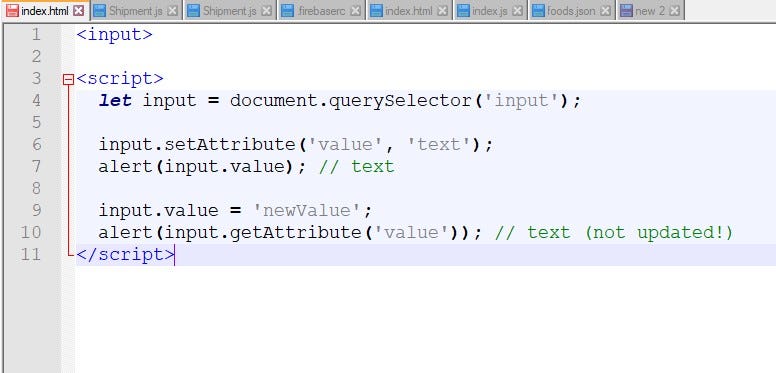776x373 pixels.
Task: Click the 'alert(input.value)' call on line 7
Action: [197, 167]
